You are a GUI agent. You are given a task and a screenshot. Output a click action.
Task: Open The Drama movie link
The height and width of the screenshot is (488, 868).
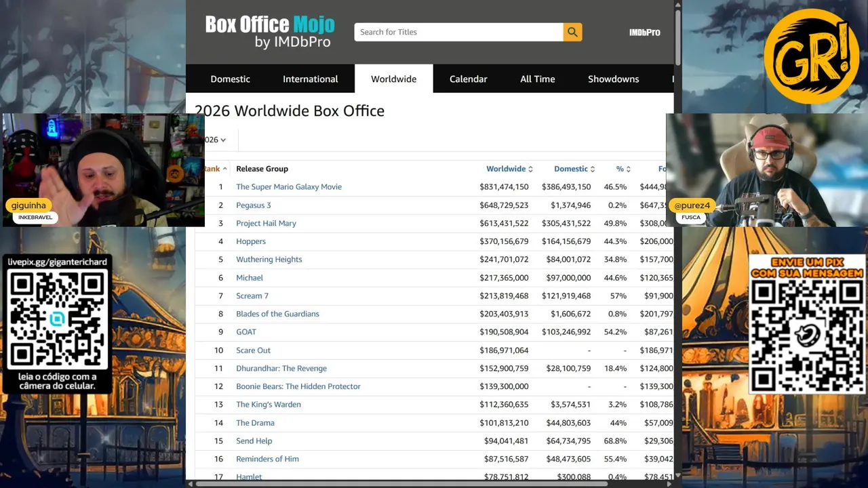coord(255,423)
